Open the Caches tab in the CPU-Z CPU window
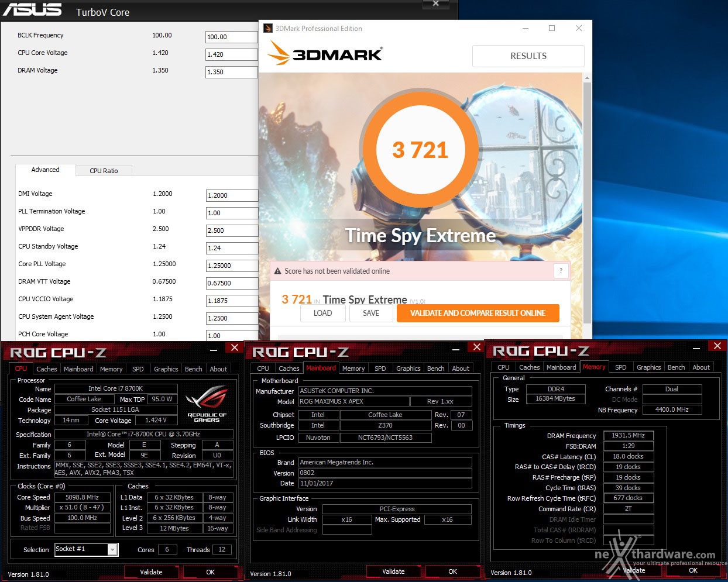The width and height of the screenshot is (728, 582). click(x=47, y=369)
